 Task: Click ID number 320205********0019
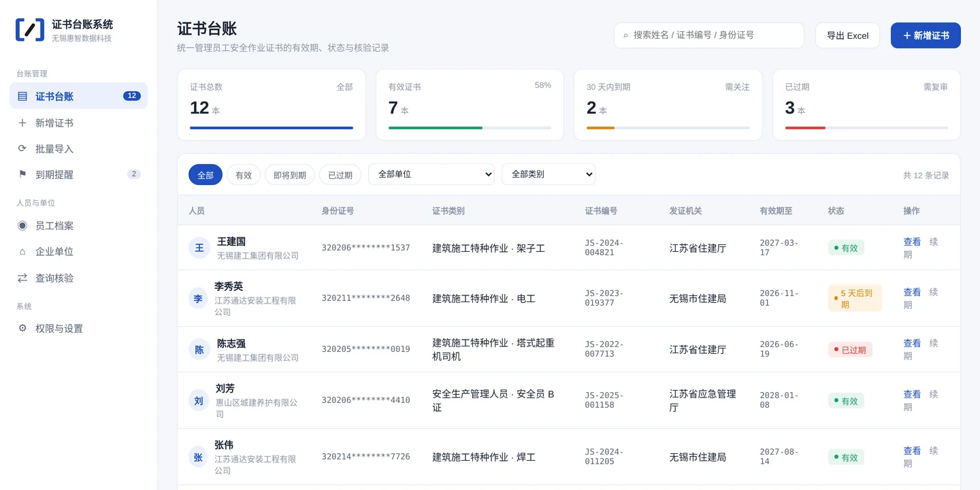(x=366, y=349)
